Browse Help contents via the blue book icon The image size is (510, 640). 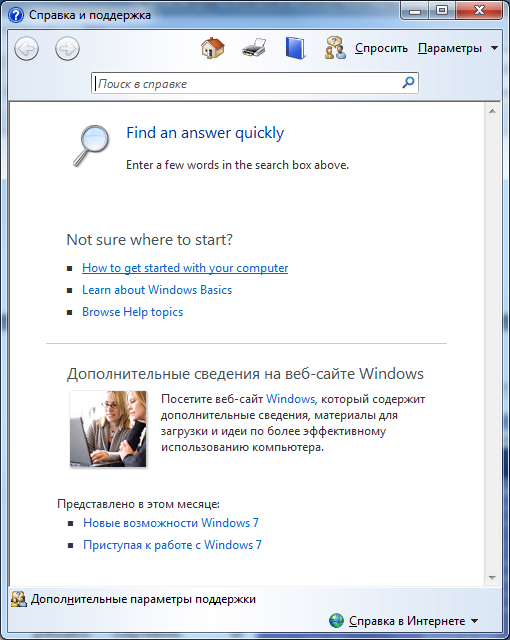point(295,48)
